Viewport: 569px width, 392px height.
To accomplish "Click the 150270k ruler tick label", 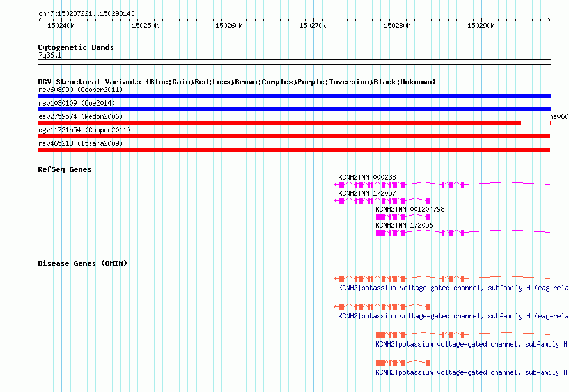I will [313, 26].
